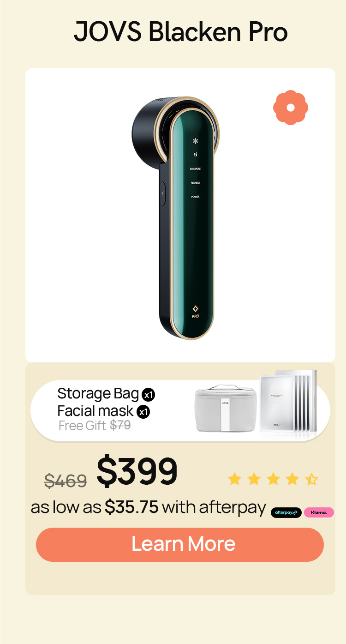Click the crossed-out $469 original price
This screenshot has height=644, width=346.
[x=66, y=481]
